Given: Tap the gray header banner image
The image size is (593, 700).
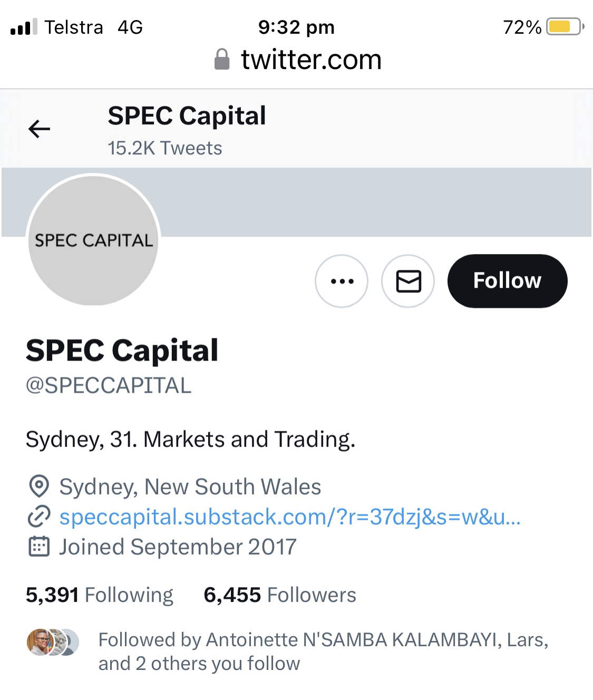Looking at the screenshot, I should coord(369,202).
